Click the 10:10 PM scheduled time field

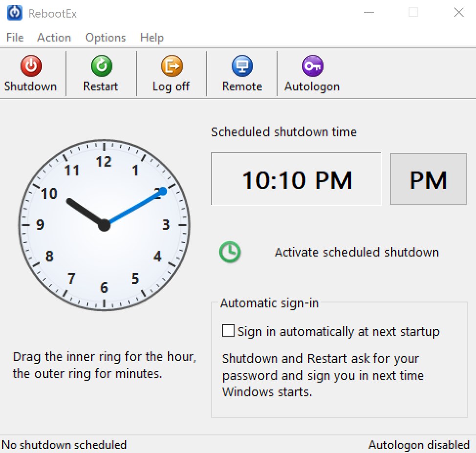(x=296, y=179)
